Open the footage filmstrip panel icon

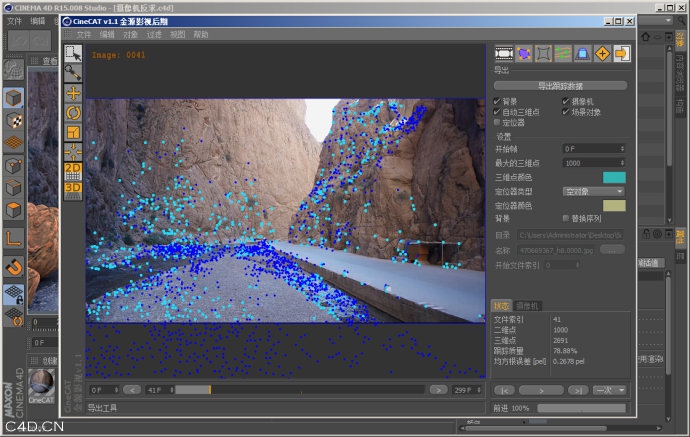point(504,54)
